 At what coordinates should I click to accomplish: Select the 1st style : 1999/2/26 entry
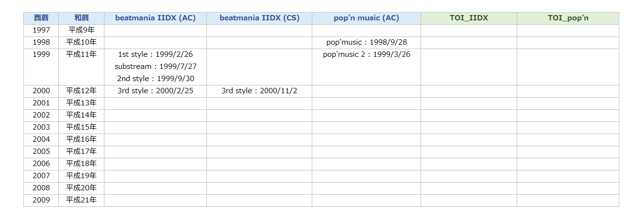[x=155, y=54]
